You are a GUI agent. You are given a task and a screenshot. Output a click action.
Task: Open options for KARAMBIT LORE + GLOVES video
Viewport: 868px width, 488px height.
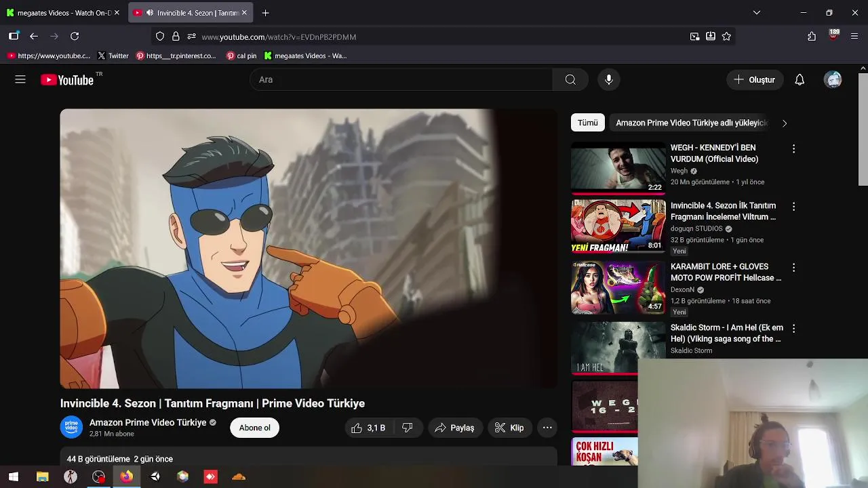point(793,268)
